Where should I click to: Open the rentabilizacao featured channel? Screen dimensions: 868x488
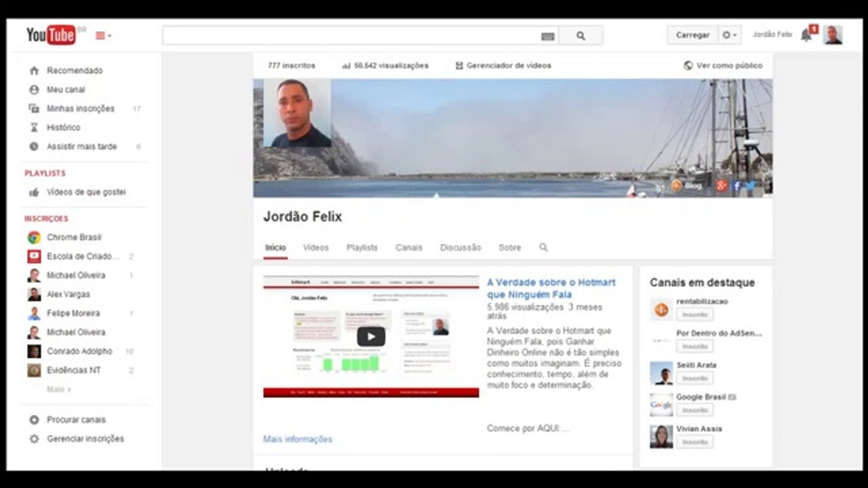(702, 302)
